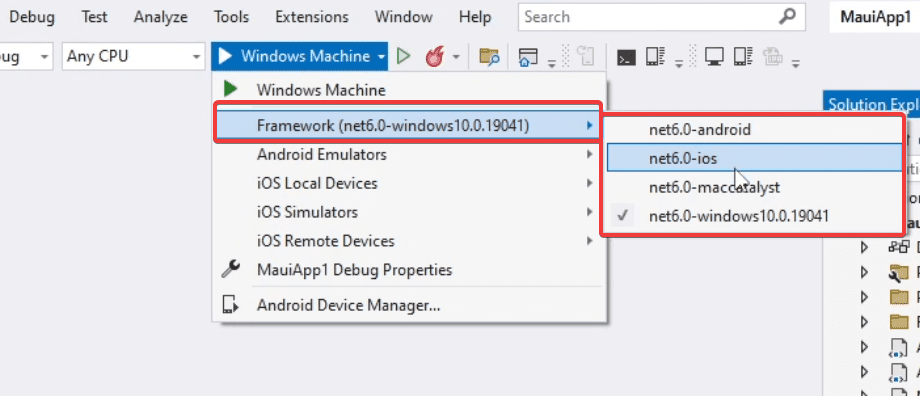Activate the Solution Explorer panel title
This screenshot has height=396, width=920.
coord(873,104)
